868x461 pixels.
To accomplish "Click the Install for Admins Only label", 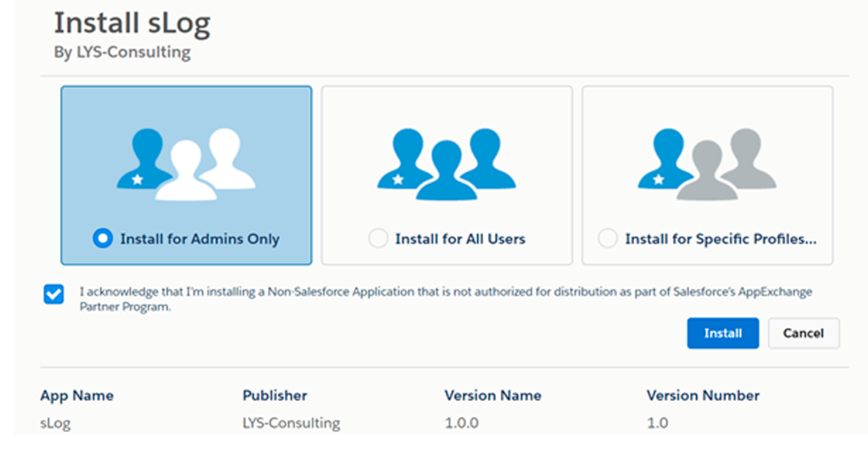I will coord(200,239).
